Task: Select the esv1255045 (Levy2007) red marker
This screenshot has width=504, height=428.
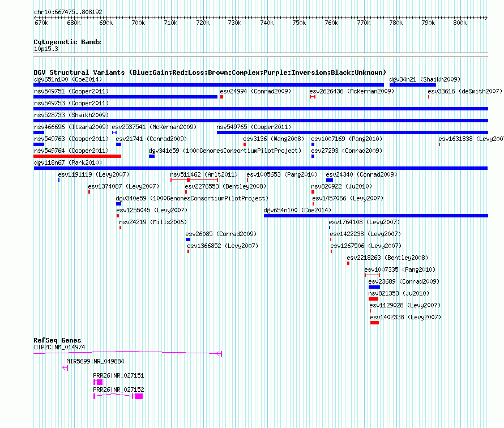Action: [118, 216]
